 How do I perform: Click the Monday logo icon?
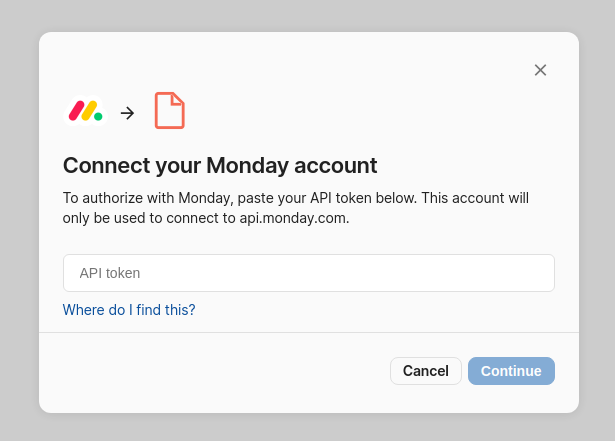pos(85,111)
